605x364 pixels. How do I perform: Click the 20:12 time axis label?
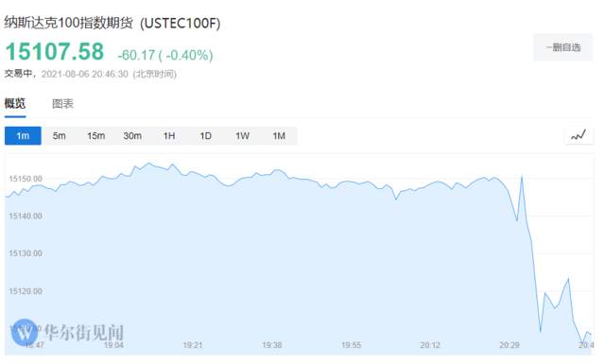pos(430,345)
